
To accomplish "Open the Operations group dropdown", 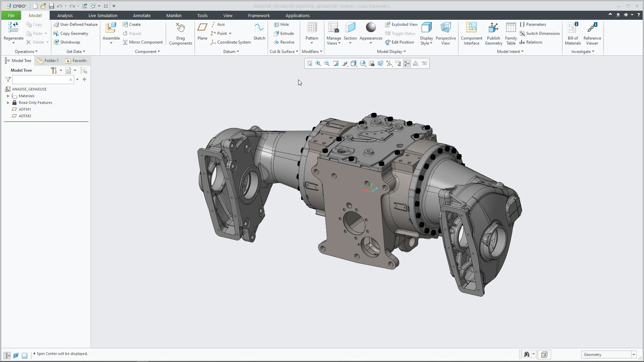I will click(26, 52).
